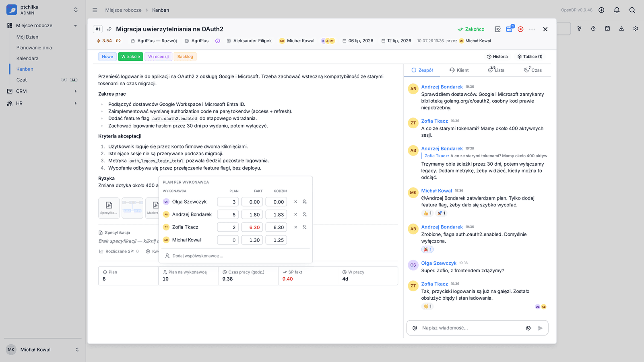Click the attachment icon in message box
The image size is (644, 362).
pos(415,328)
